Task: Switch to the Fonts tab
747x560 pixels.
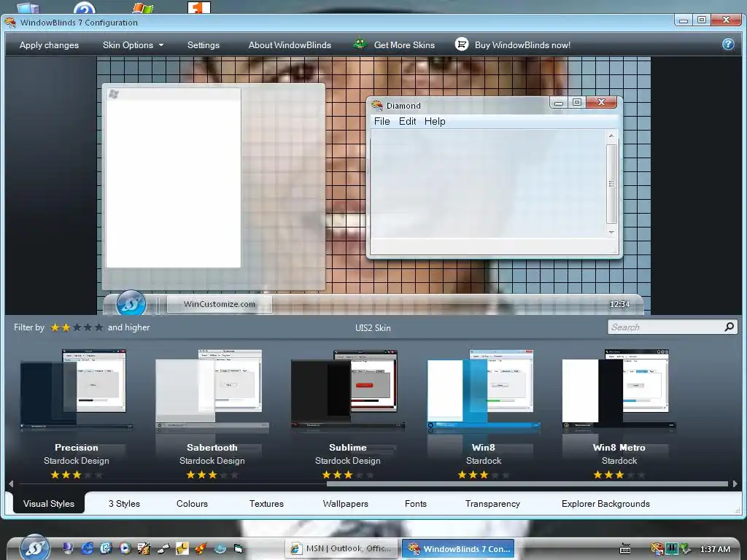Action: point(415,503)
